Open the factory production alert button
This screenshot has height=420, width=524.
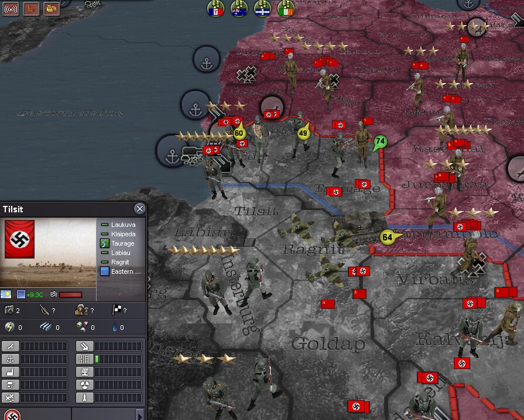pos(31,9)
